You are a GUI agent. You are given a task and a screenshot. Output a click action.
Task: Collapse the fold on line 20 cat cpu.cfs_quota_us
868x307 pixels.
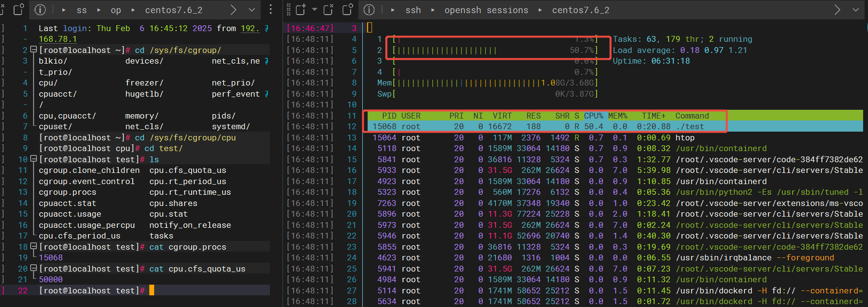click(x=34, y=268)
